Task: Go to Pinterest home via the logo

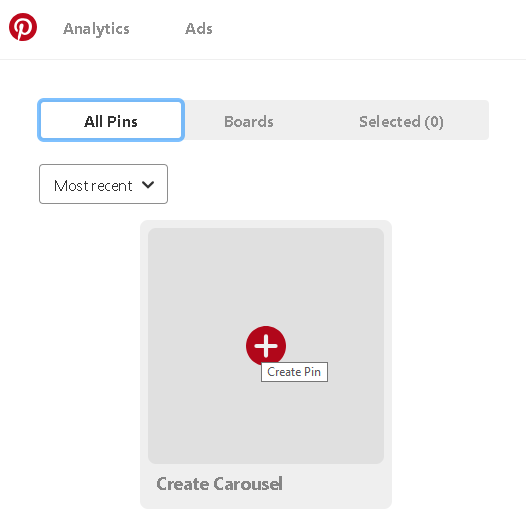Action: click(x=23, y=27)
